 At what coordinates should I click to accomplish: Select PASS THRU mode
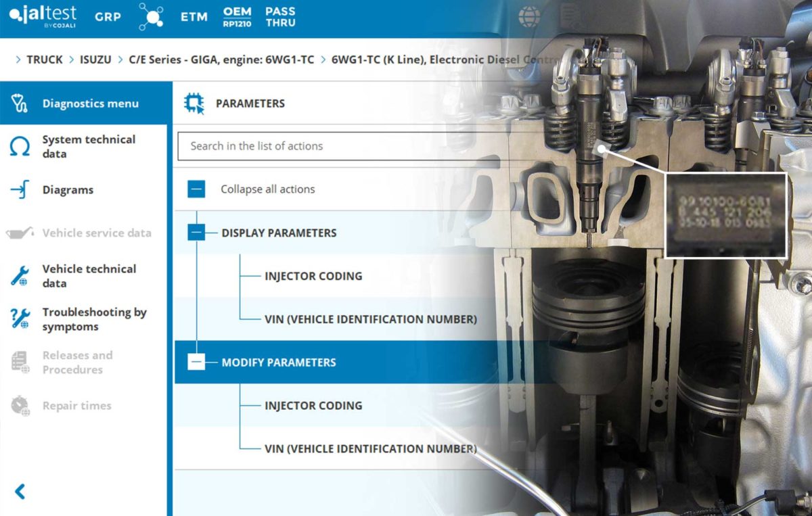point(280,17)
